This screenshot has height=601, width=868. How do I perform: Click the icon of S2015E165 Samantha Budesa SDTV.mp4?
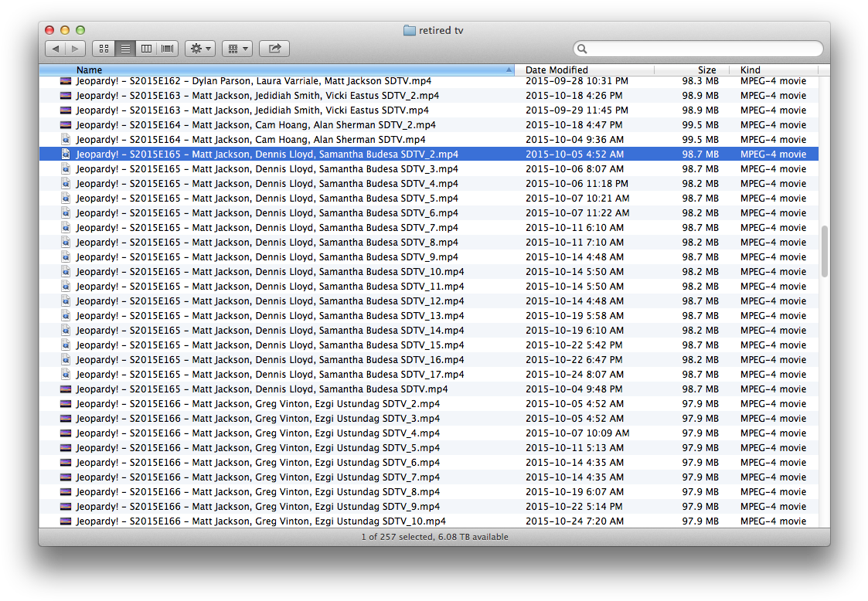point(66,389)
